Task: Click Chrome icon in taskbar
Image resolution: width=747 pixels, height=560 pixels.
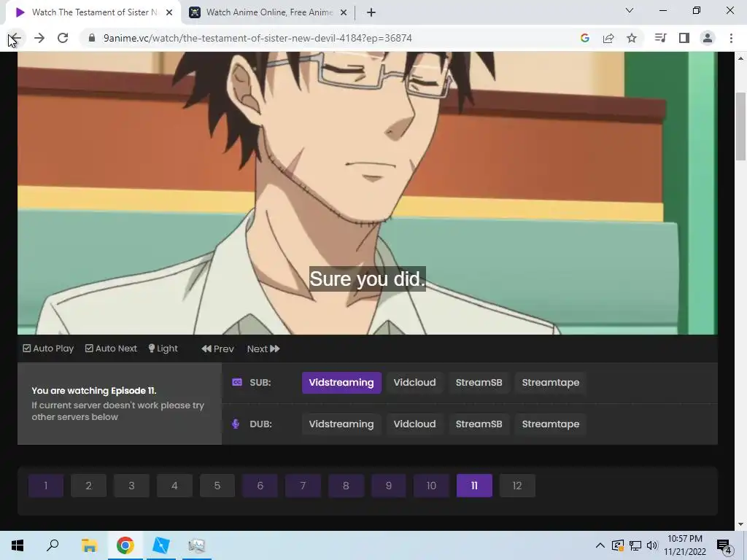Action: tap(125, 545)
